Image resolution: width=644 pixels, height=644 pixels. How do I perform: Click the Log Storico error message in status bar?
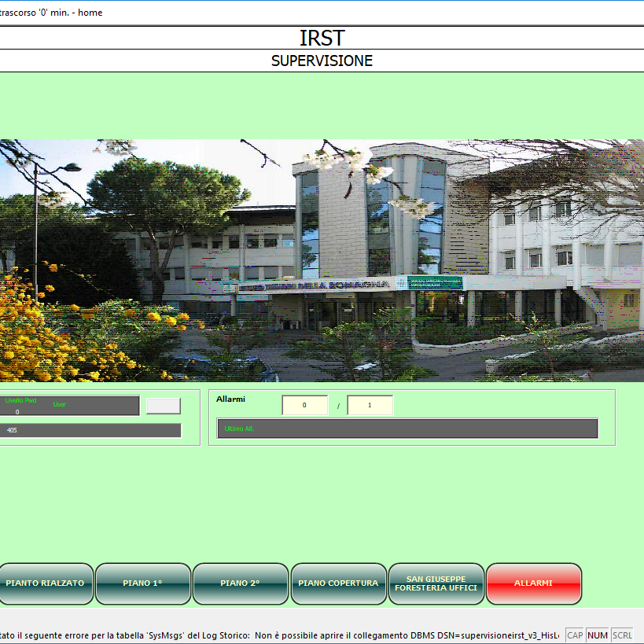279,635
